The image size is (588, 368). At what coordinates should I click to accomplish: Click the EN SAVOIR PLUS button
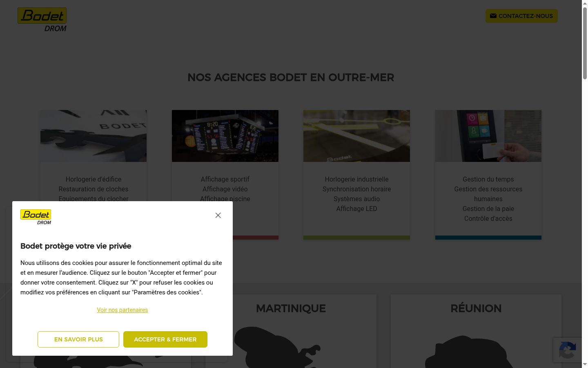coord(78,339)
